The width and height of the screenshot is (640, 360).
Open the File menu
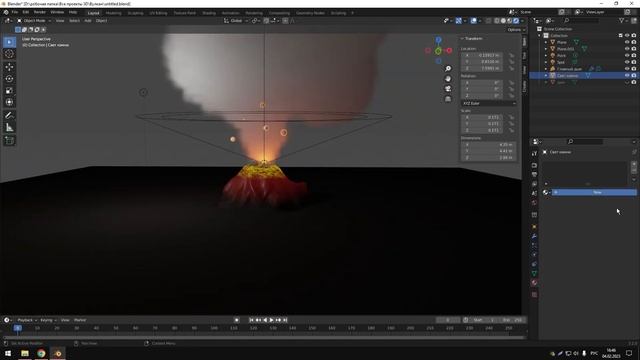click(15, 12)
